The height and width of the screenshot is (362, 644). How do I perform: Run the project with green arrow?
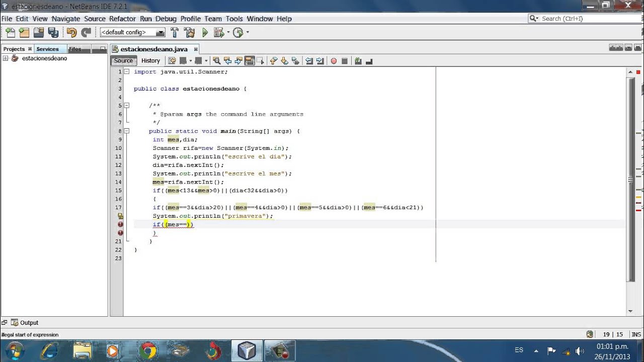coord(205,33)
